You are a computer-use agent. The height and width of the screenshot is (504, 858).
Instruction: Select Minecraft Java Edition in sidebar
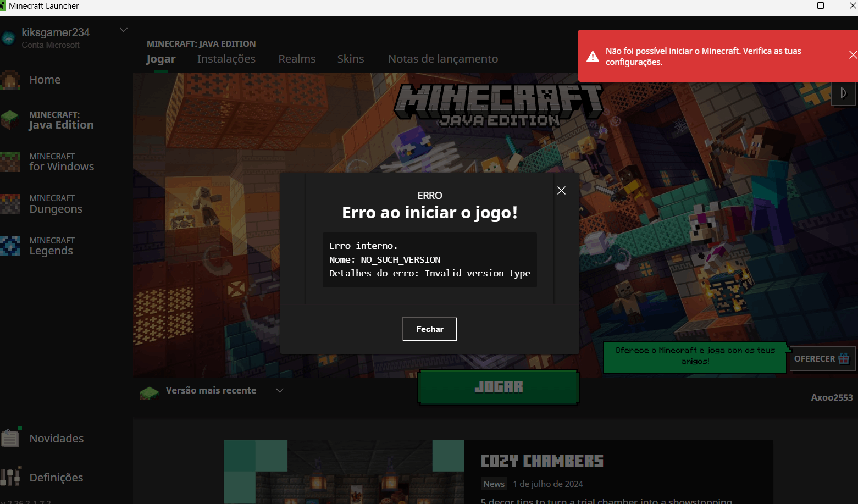(62, 120)
